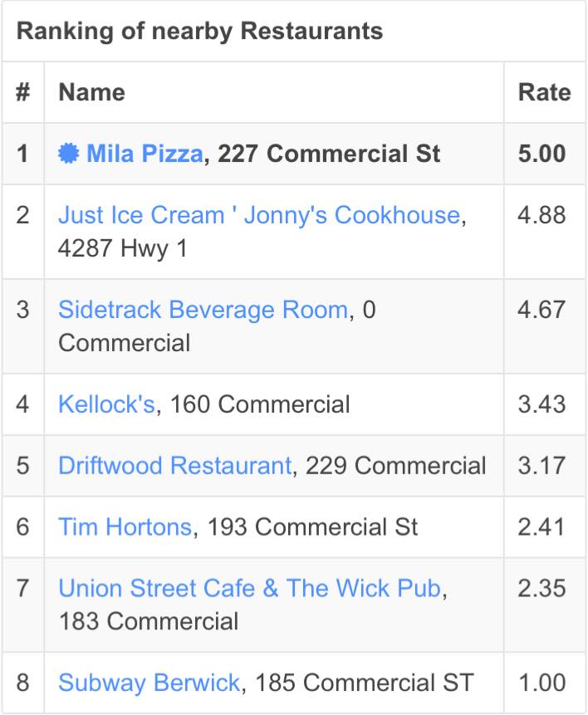Screen dimensions: 588x715
Task: Go to Union Street Cafe & The Wick Pub
Action: [x=250, y=588]
